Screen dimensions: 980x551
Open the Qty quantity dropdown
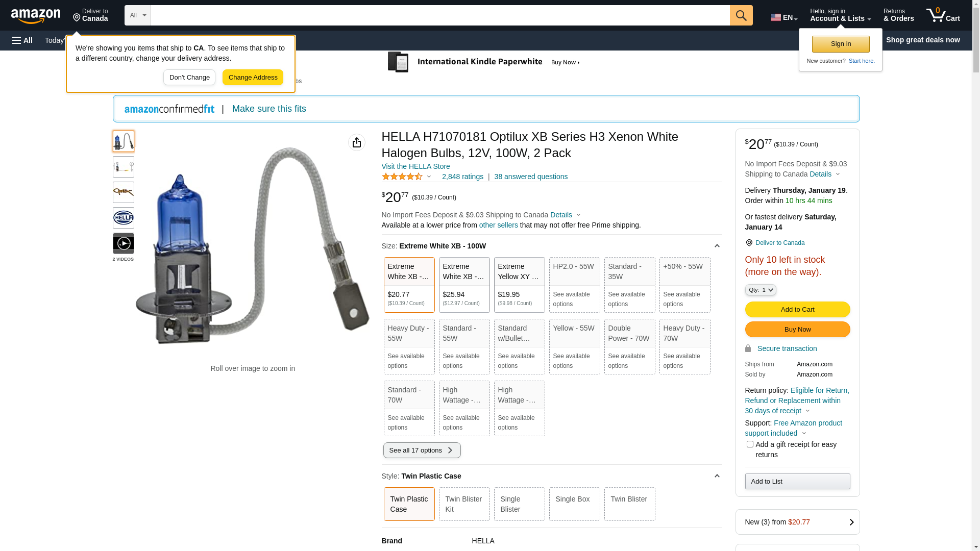coord(761,290)
